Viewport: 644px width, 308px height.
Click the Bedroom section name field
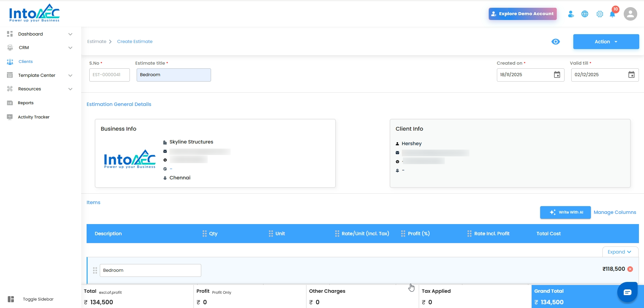[x=151, y=270]
